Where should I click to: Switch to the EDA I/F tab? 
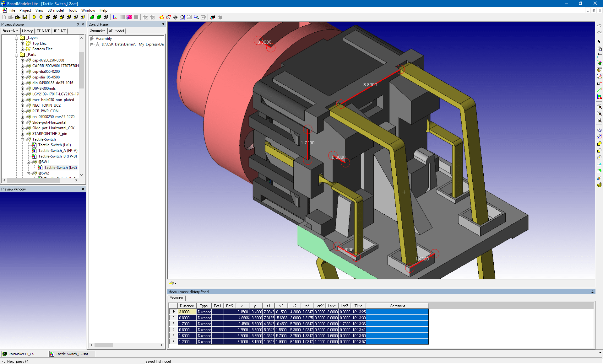point(43,31)
